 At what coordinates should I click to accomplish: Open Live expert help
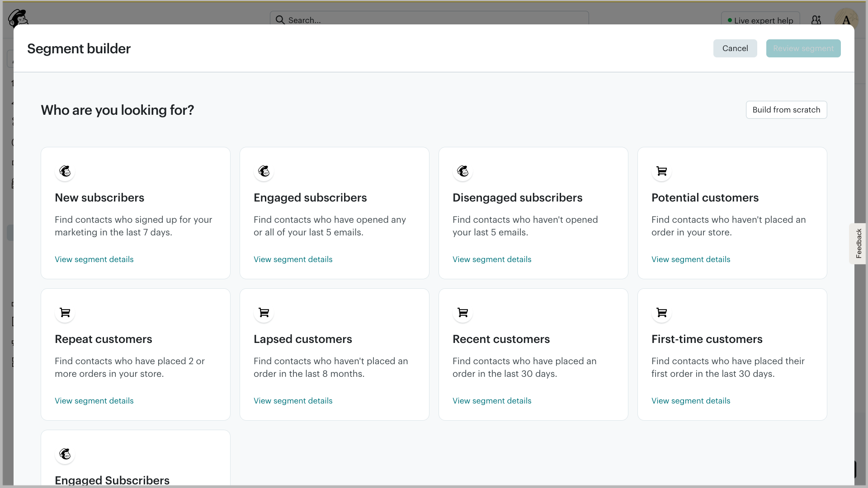[760, 20]
